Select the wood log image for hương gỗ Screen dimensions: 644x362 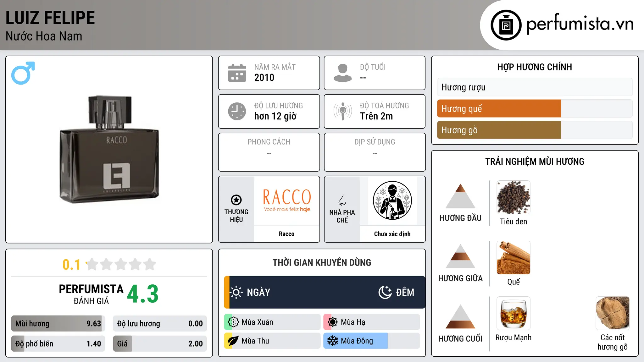point(613,313)
